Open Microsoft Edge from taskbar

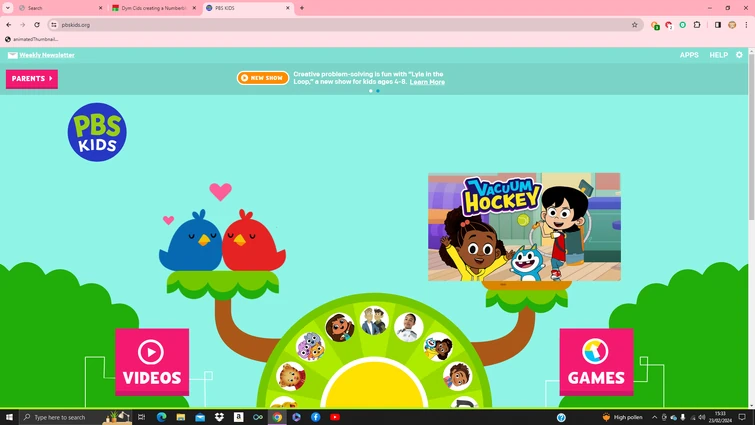[161, 417]
